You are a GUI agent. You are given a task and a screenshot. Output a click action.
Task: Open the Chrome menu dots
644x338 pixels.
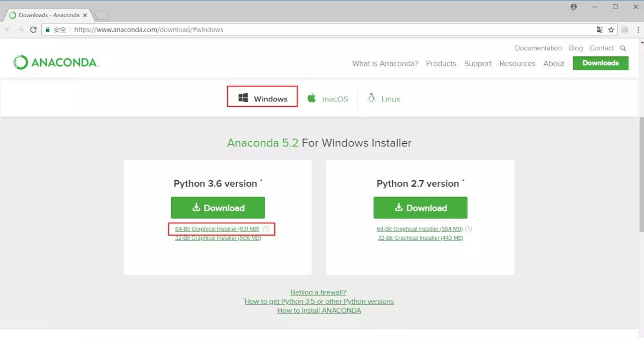637,30
